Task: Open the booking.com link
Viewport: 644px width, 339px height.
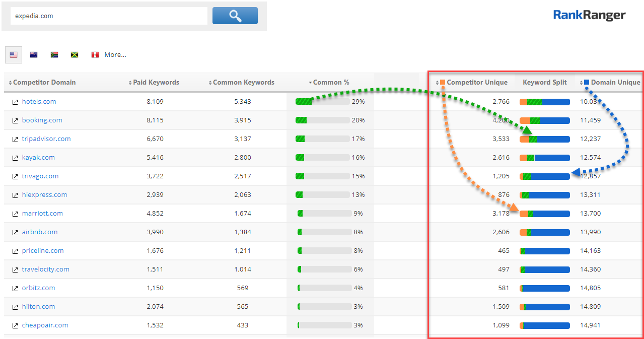Action: (x=42, y=120)
